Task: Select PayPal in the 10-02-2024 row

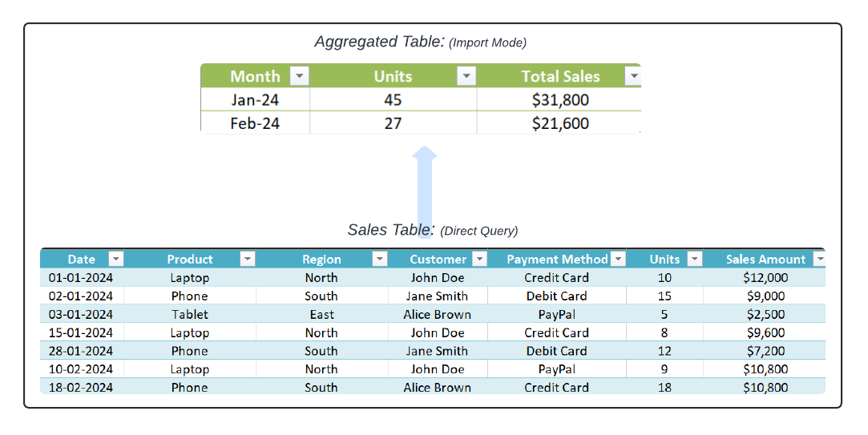Action: (x=557, y=369)
